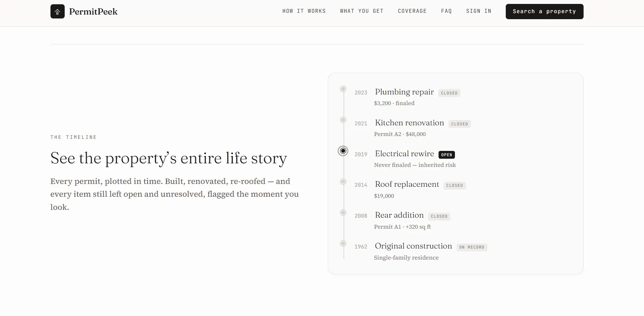Click the year 2008 label

[361, 216]
